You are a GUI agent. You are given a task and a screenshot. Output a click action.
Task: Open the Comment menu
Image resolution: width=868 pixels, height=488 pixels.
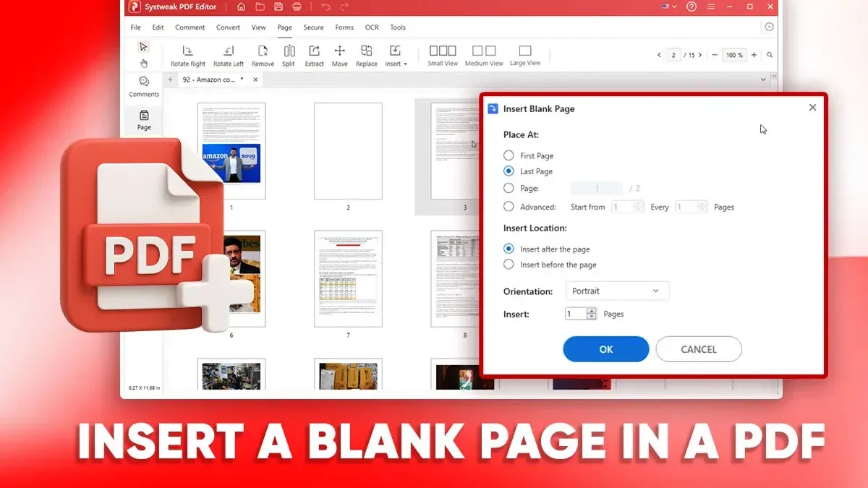pos(190,27)
